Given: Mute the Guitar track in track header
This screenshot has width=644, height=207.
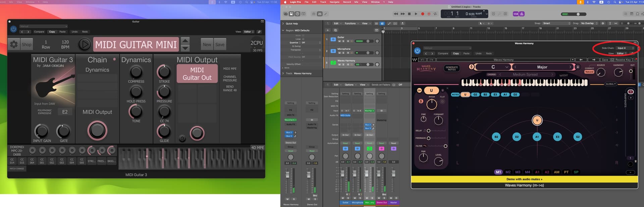Looking at the screenshot, I should tap(339, 41).
